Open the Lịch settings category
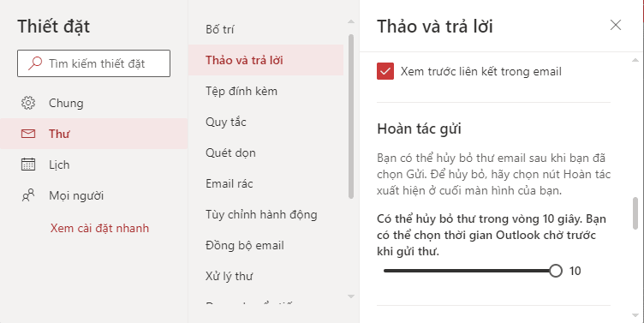Image resolution: width=644 pixels, height=323 pixels. point(94,164)
